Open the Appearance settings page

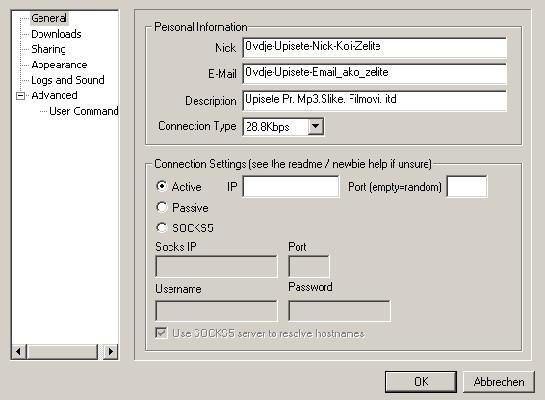59,65
